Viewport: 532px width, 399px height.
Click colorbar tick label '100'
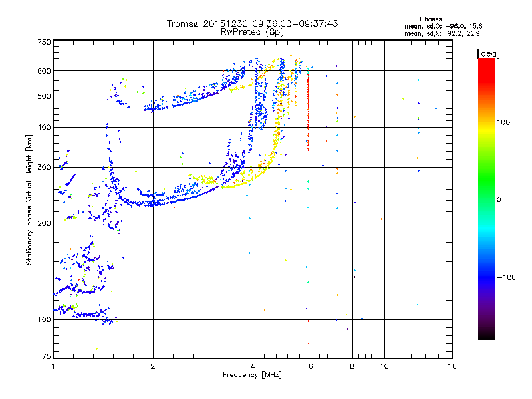coord(503,122)
